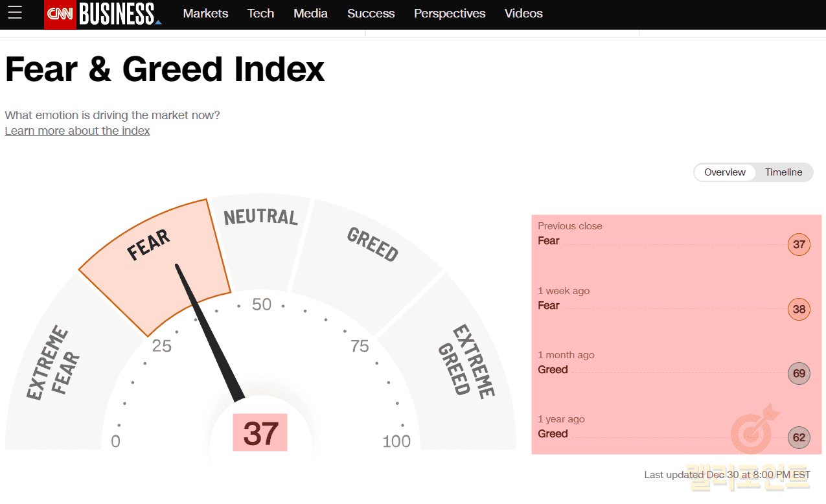Click Learn more about the index
826x504 pixels.
point(77,131)
